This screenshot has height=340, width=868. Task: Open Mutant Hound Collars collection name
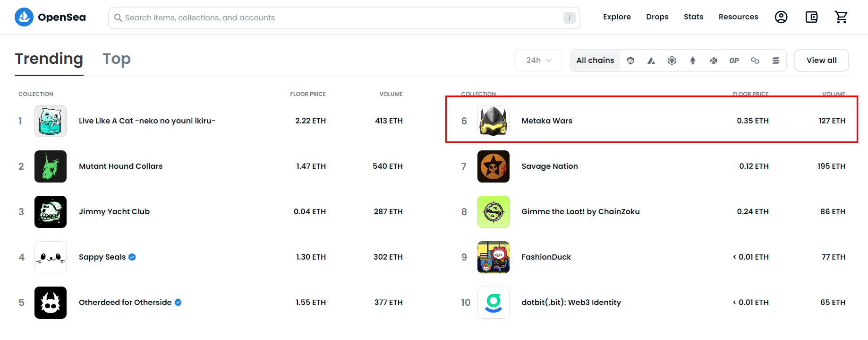click(120, 166)
